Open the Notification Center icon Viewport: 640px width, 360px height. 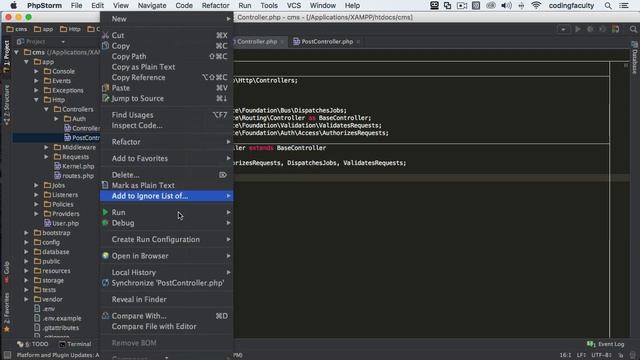(624, 6)
